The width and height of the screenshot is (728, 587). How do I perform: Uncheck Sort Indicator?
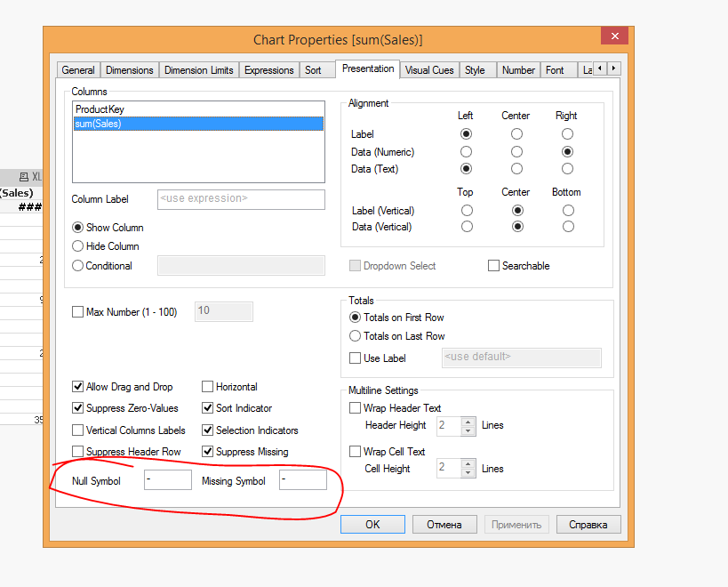207,407
